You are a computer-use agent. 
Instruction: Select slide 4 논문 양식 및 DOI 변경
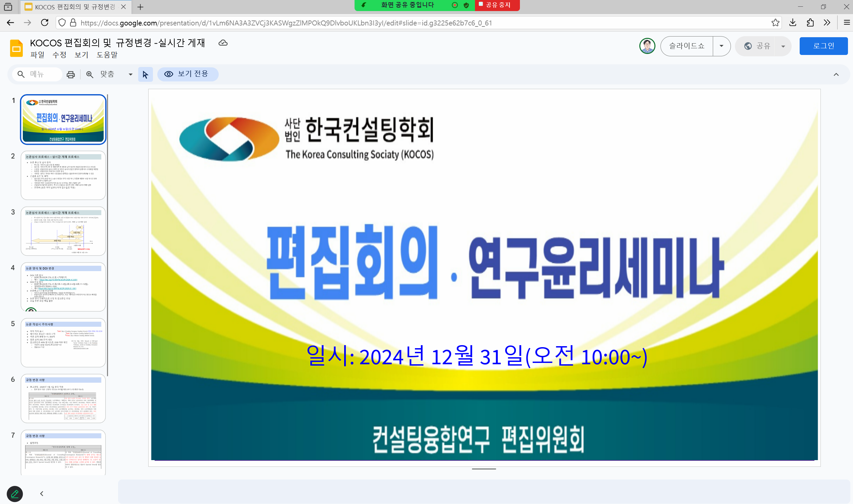[63, 287]
